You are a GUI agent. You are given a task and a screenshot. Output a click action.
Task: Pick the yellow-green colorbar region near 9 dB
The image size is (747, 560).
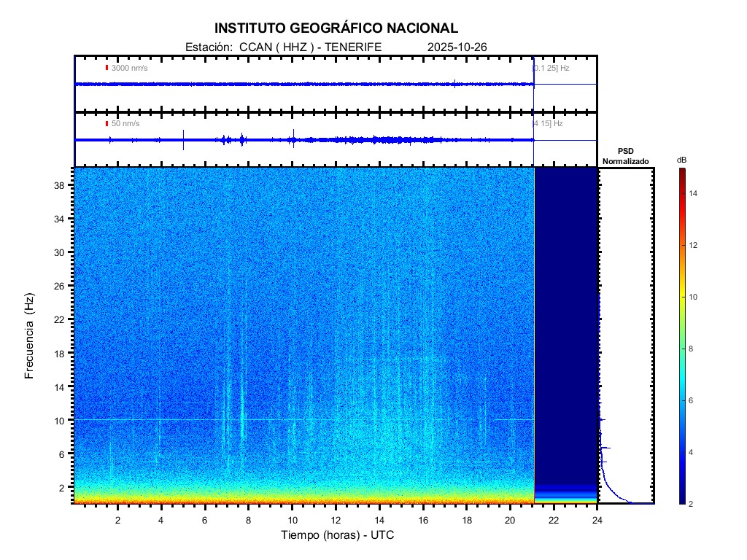coord(681,323)
